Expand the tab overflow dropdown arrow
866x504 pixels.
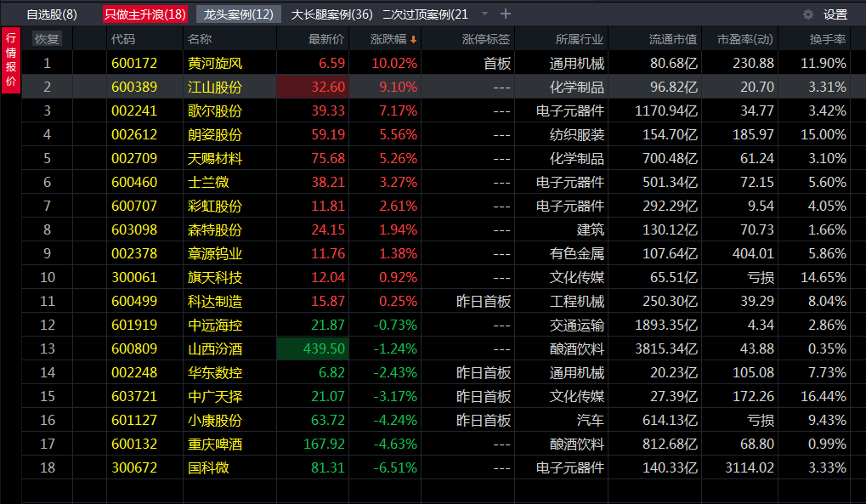click(x=484, y=14)
